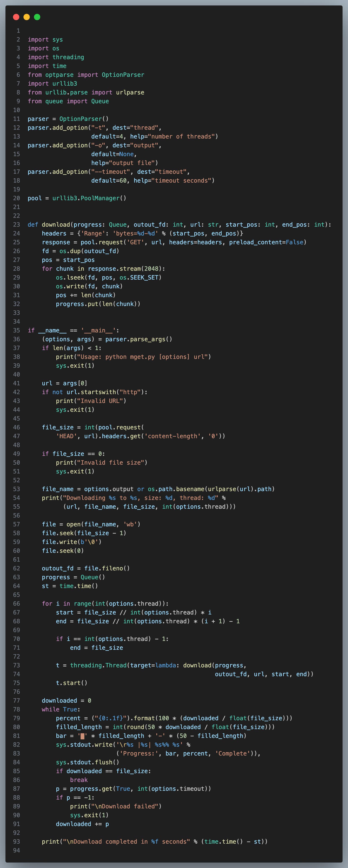This screenshot has height=868, width=348.
Task: Click 'import threading' on line 4
Action: (x=56, y=57)
